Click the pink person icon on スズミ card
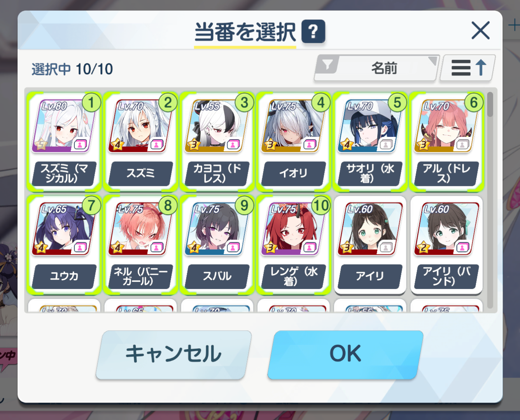 pos(157,145)
